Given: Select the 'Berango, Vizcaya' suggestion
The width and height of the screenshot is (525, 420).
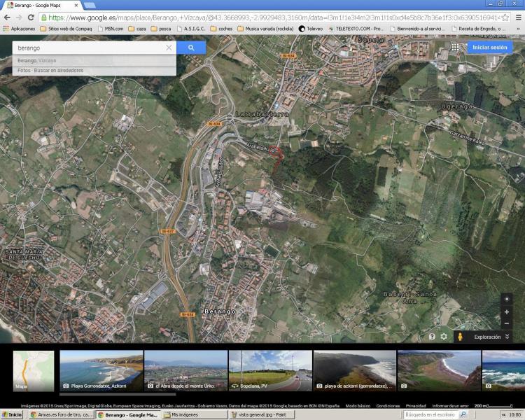Looking at the screenshot, I should click(x=37, y=60).
